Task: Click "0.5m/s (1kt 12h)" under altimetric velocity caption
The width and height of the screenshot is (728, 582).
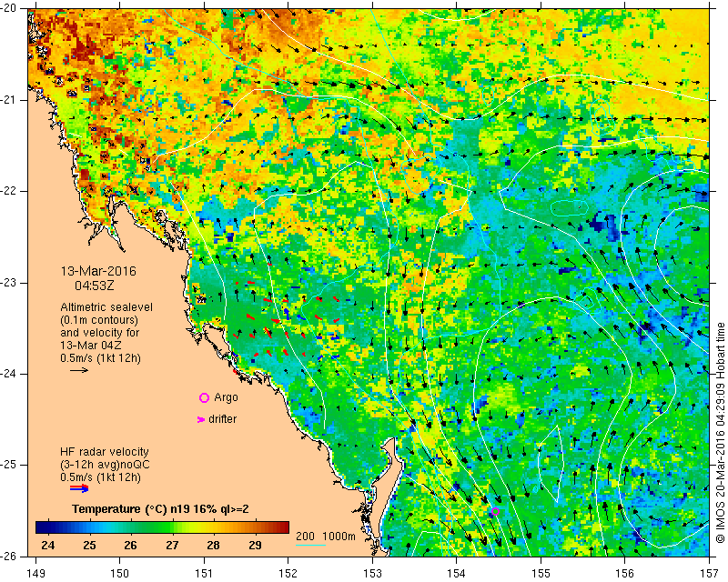Action: pyautogui.click(x=100, y=358)
